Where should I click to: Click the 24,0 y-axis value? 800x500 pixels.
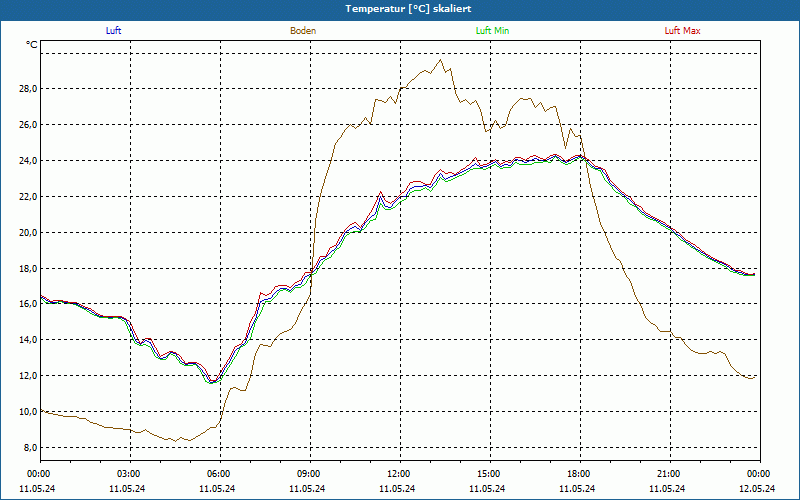28,161
